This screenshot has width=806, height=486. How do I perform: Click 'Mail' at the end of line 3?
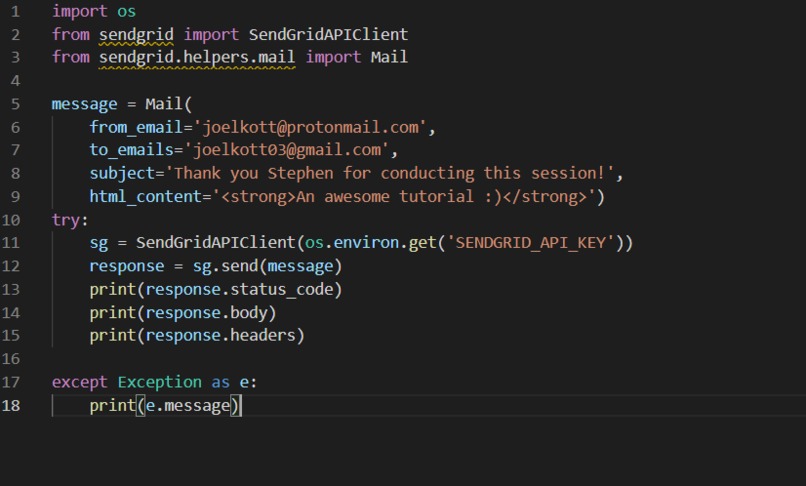coord(389,57)
